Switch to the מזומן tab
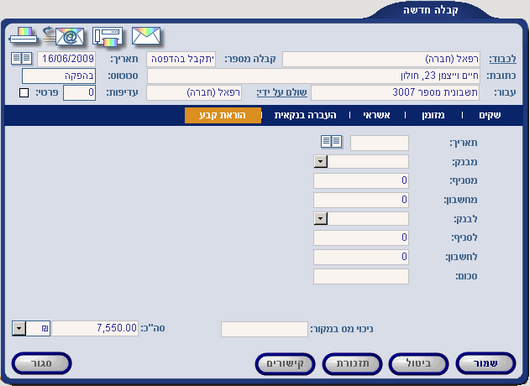 coord(433,115)
